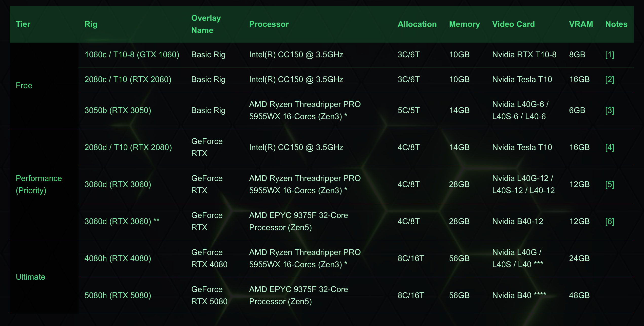
Task: Open footnote [5] link
Action: [x=609, y=184]
